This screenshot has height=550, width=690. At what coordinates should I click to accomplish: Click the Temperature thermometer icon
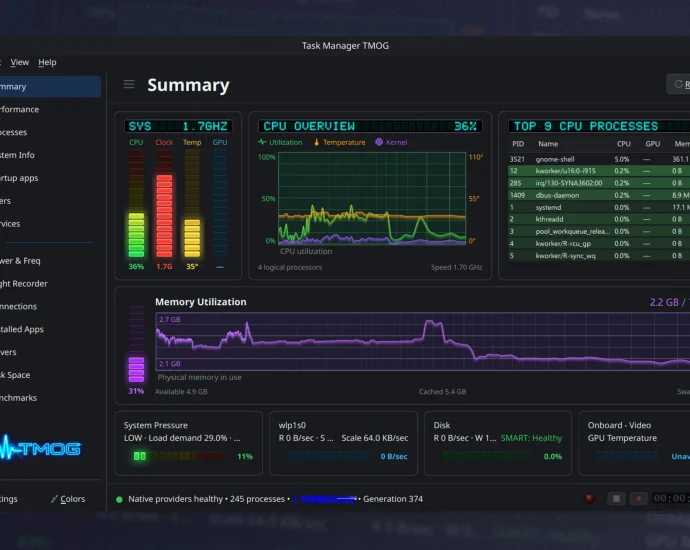click(x=316, y=142)
